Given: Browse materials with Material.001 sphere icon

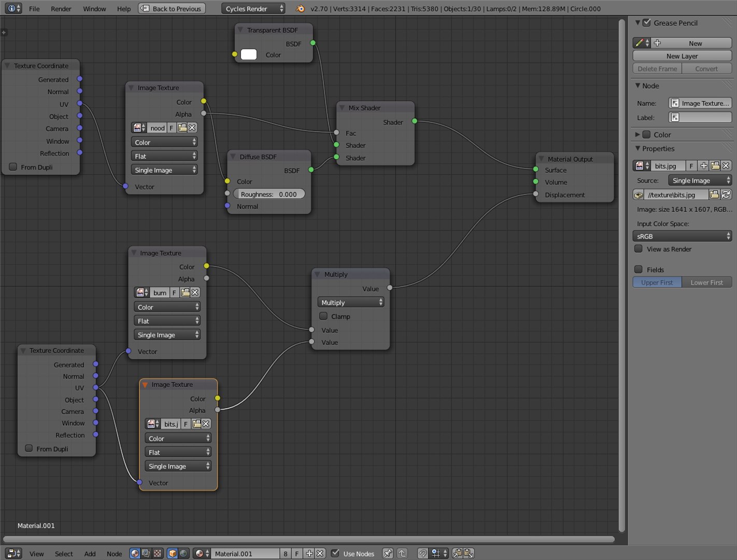Looking at the screenshot, I should coord(202,553).
